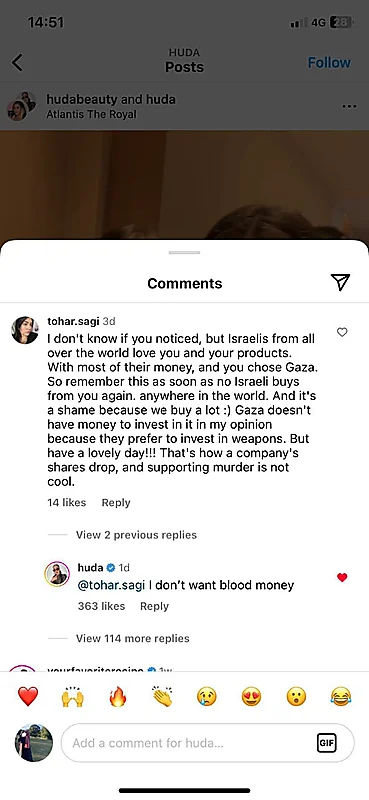Insert the heart-eyes emoji
This screenshot has height=800, width=369.
(252, 696)
